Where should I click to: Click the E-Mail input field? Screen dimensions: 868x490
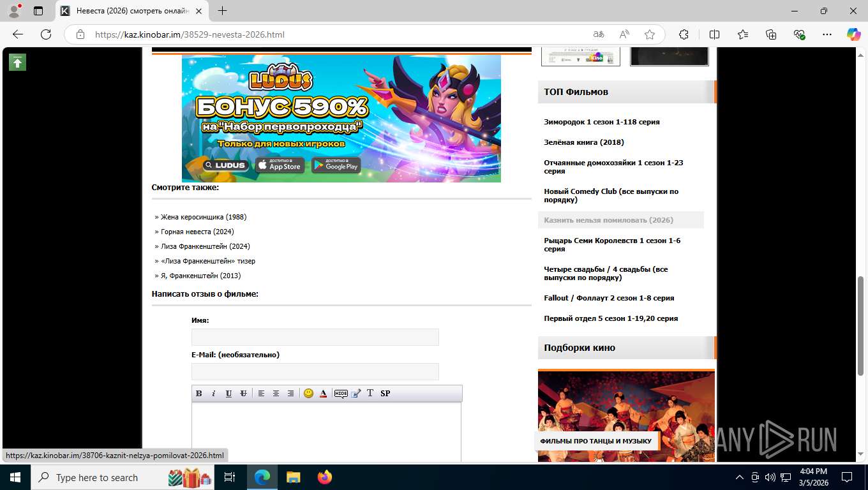(x=315, y=372)
